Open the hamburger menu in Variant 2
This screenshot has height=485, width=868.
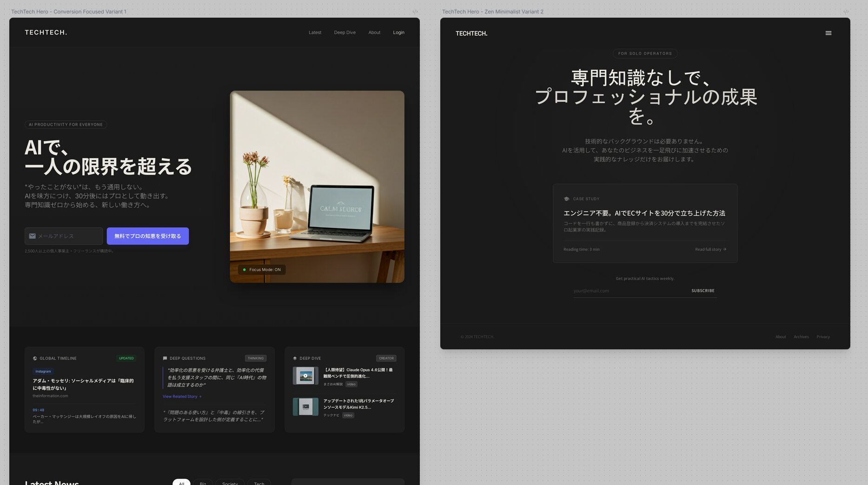[828, 33]
